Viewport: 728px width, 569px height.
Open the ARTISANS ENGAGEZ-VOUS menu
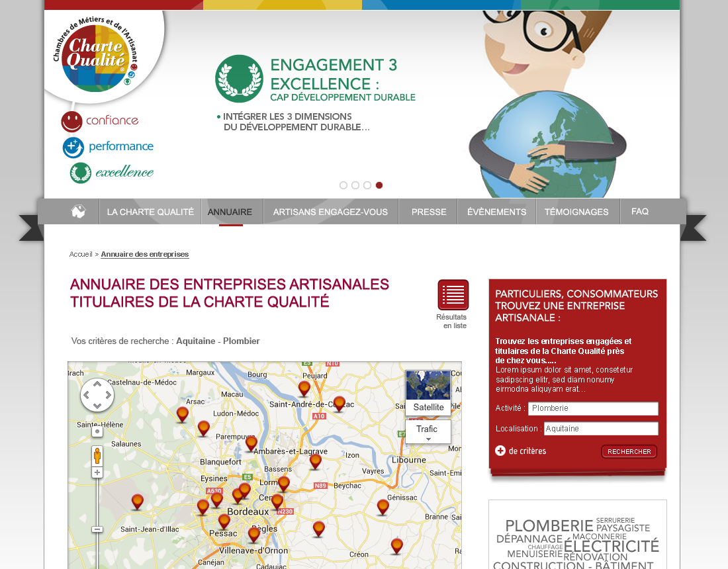330,212
